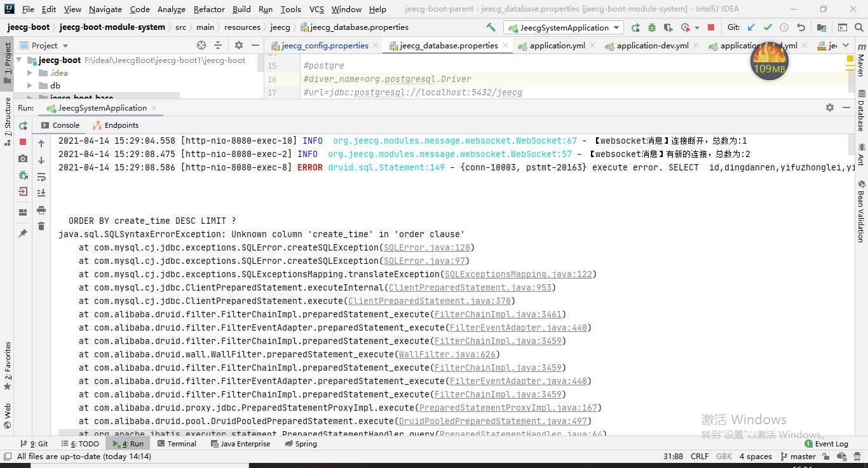
Task: Open DruidPooledPreparedStatement.java:497 link
Action: pyautogui.click(x=493, y=421)
